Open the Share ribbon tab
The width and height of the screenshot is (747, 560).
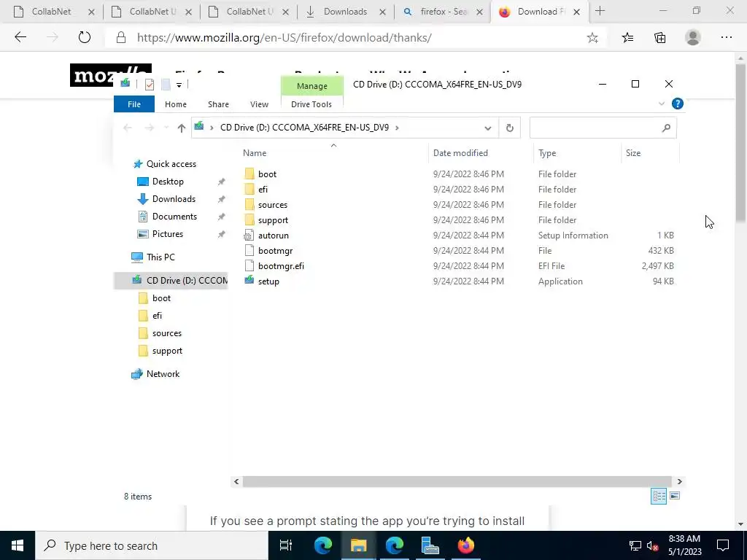tap(218, 104)
